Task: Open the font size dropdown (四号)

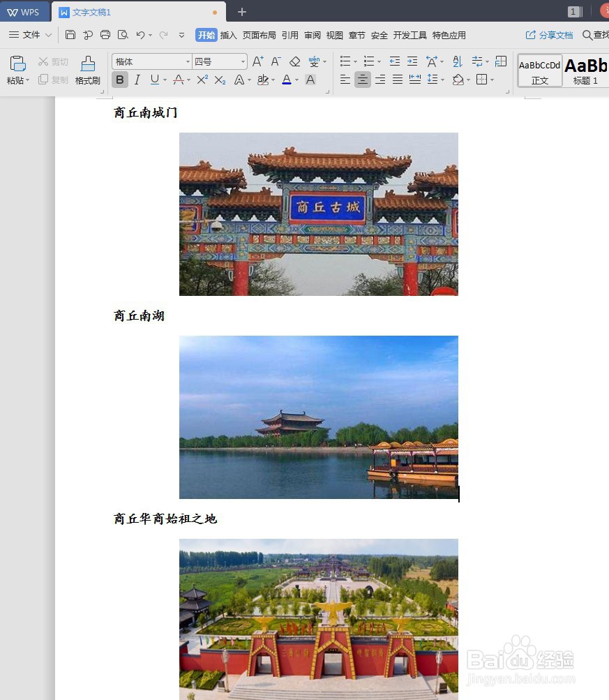Action: [243, 61]
